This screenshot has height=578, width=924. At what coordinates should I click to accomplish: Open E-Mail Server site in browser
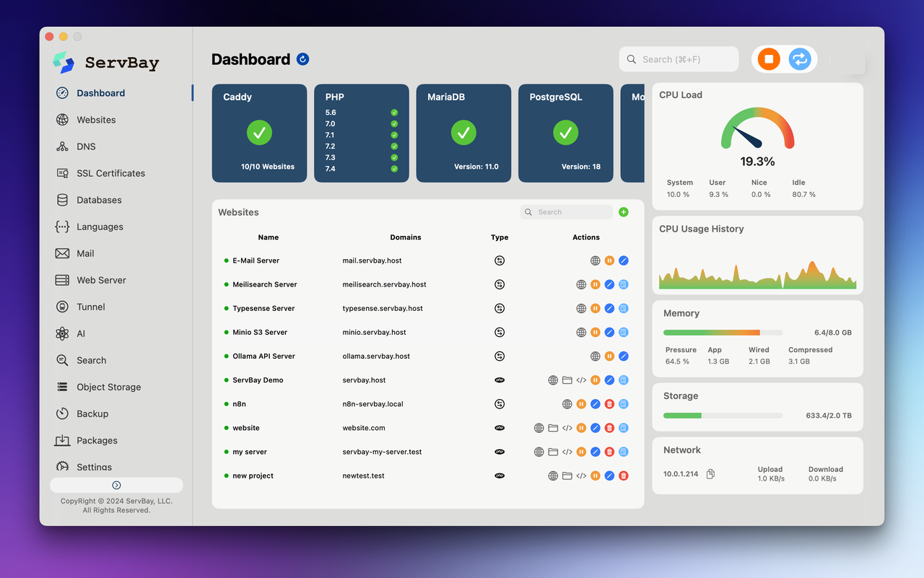(x=596, y=260)
